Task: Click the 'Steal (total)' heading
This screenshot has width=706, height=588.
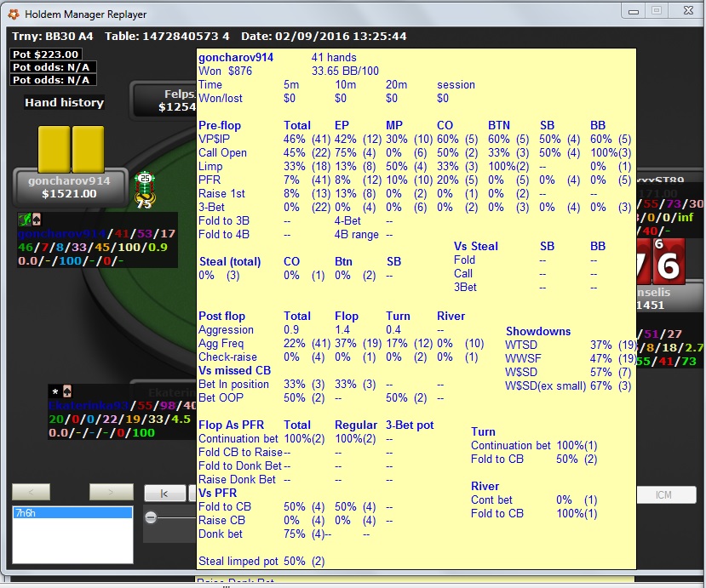Action: click(x=230, y=262)
